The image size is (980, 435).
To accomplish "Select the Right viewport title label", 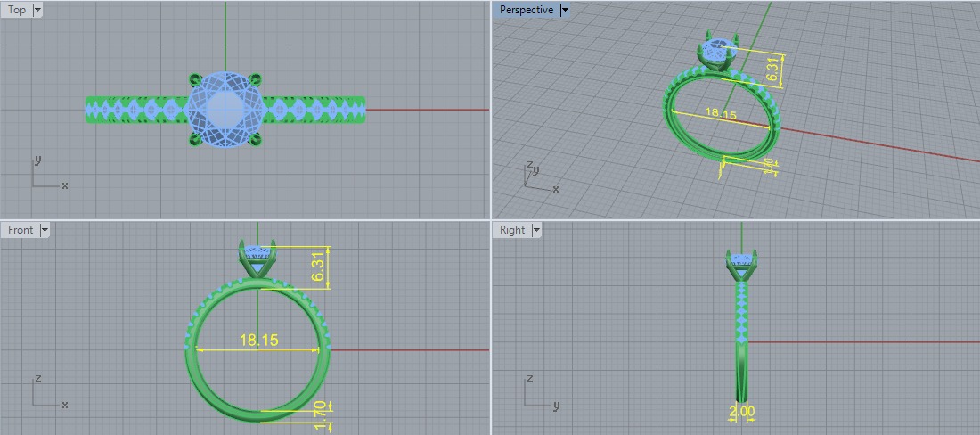I will click(512, 230).
